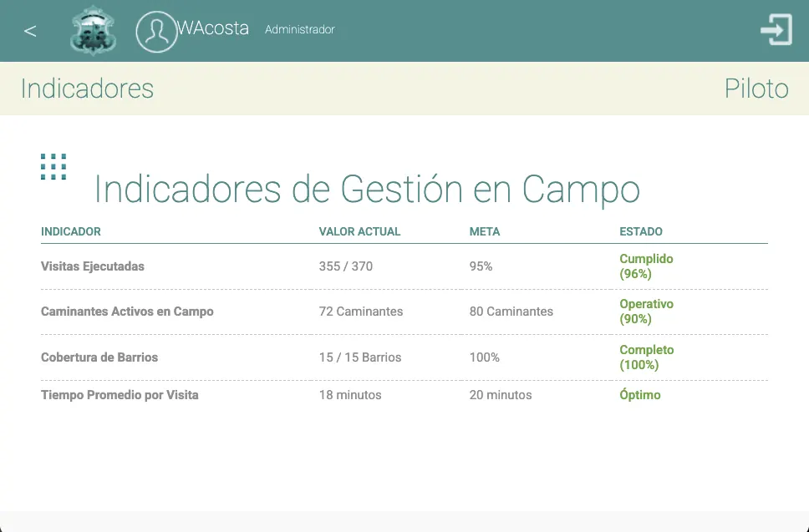Select Caminantes Activos en Campo row label
809x532 pixels.
tap(127, 312)
